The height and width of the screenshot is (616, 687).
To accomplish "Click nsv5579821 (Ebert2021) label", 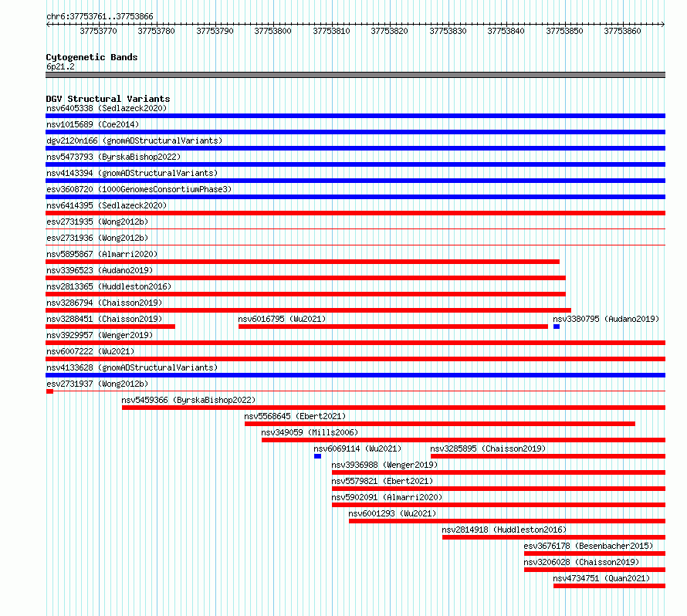I will pyautogui.click(x=383, y=481).
